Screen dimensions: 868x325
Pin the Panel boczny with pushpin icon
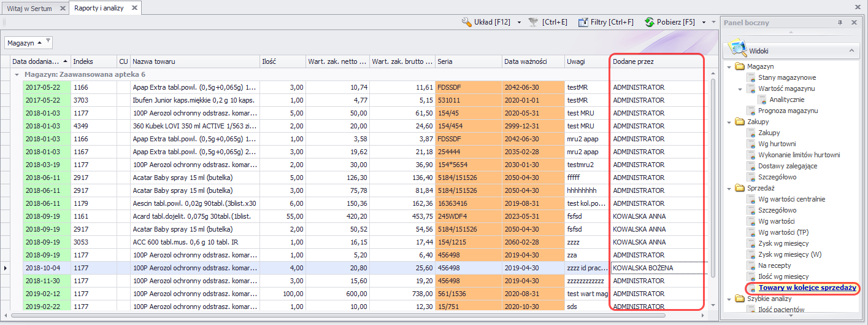(840, 23)
